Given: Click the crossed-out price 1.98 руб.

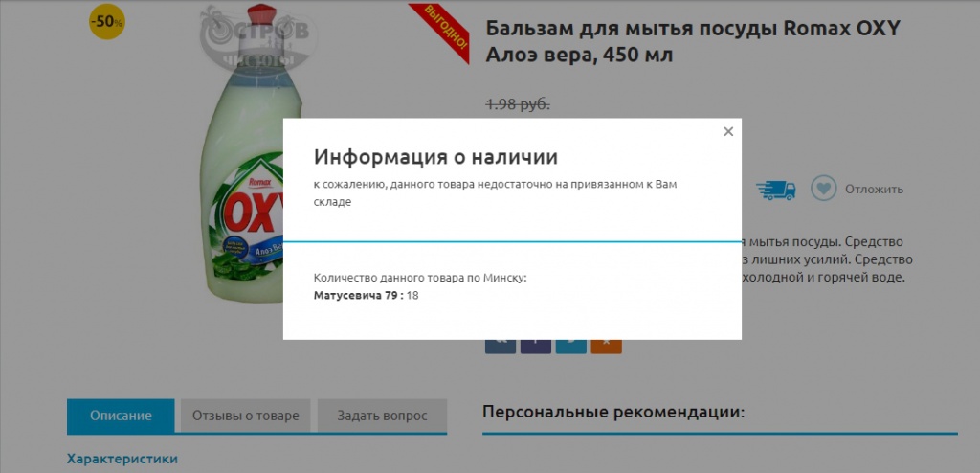Looking at the screenshot, I should tap(518, 104).
